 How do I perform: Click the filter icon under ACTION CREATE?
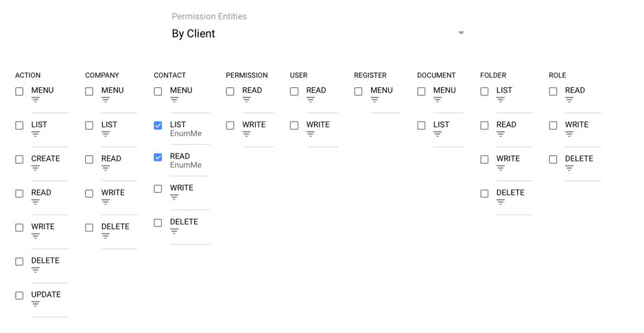click(36, 168)
